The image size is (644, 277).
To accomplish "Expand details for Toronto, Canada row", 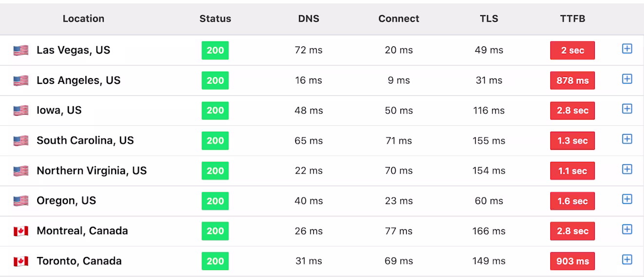I will click(x=627, y=260).
